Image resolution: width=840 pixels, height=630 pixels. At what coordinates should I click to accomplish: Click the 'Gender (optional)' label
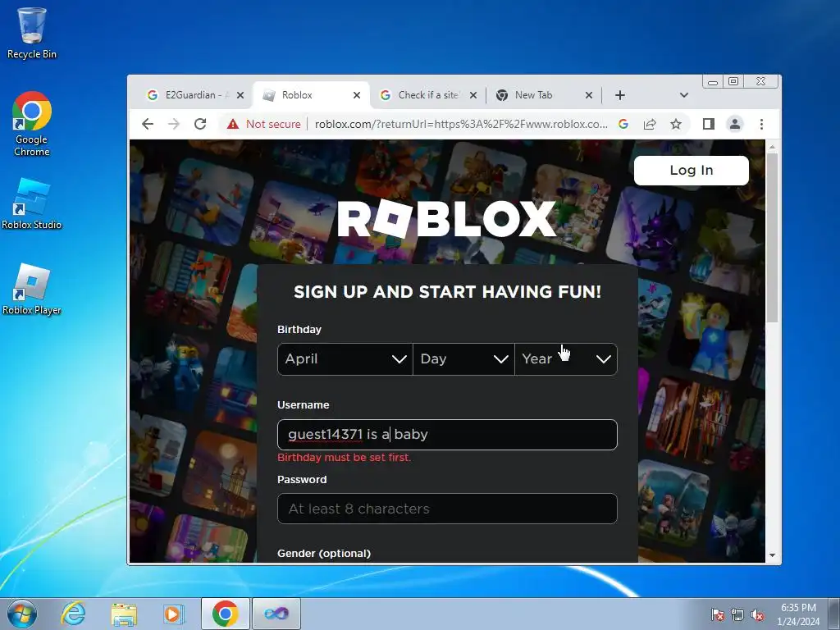tap(323, 554)
